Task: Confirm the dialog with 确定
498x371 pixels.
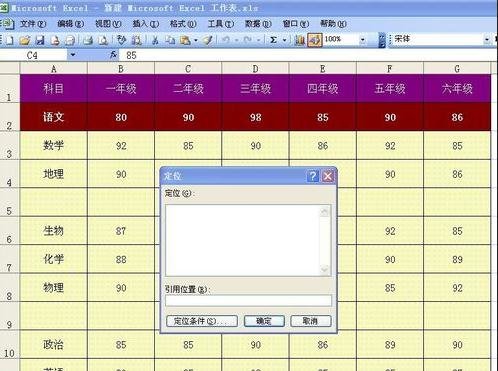Action: [264, 321]
